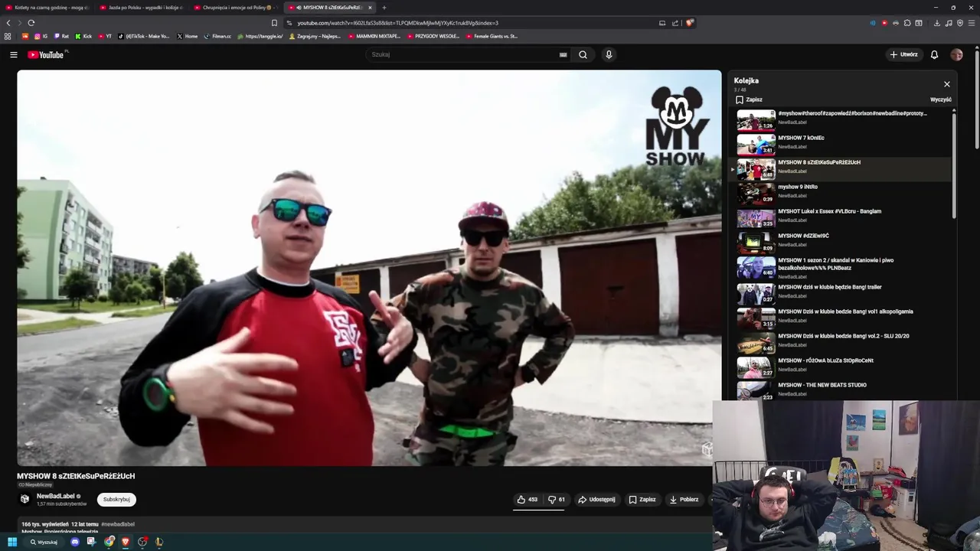
Task: Like the video (453 thumbs up)
Action: (x=528, y=499)
